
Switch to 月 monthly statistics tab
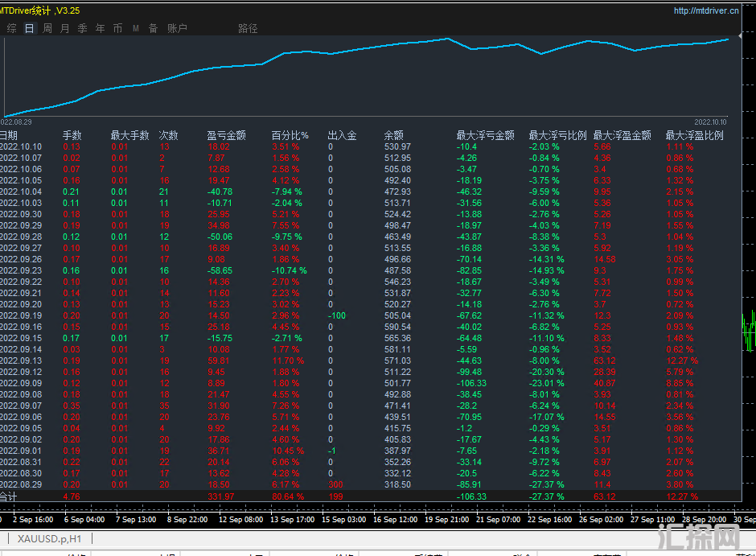click(x=65, y=28)
